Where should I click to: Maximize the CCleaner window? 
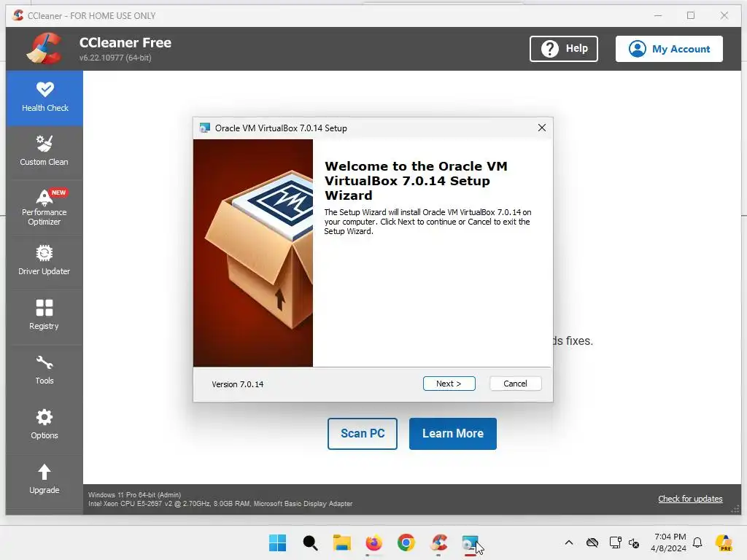[x=691, y=16]
